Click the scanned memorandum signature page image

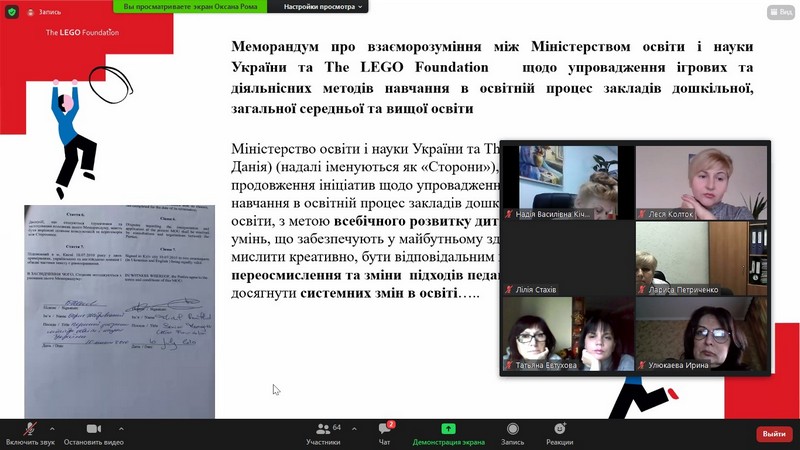click(119, 311)
